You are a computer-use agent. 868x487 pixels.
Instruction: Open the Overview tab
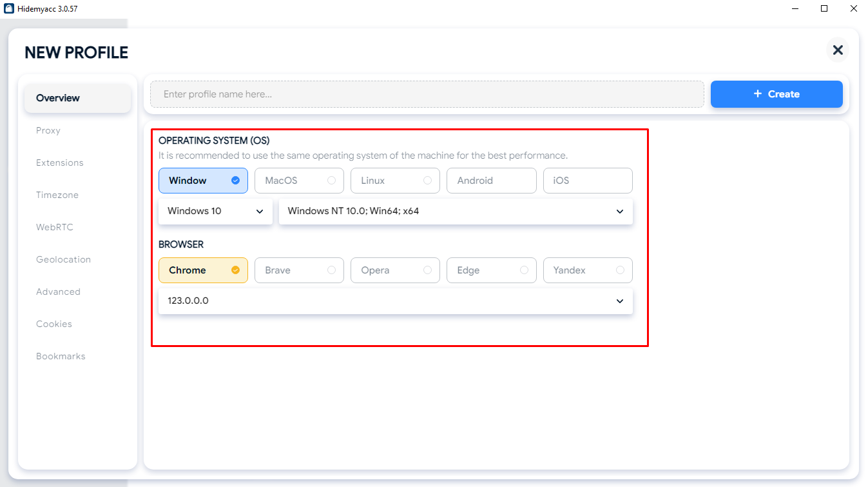coord(77,98)
